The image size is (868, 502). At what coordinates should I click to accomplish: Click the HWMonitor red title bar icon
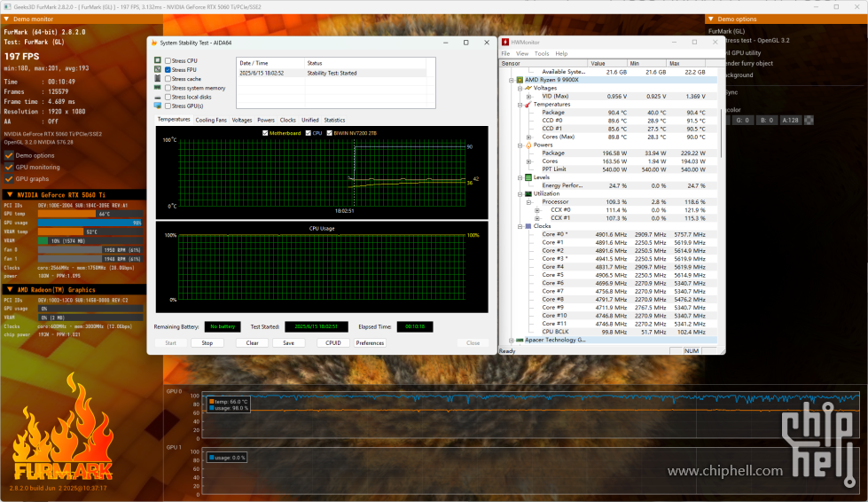pyautogui.click(x=505, y=42)
